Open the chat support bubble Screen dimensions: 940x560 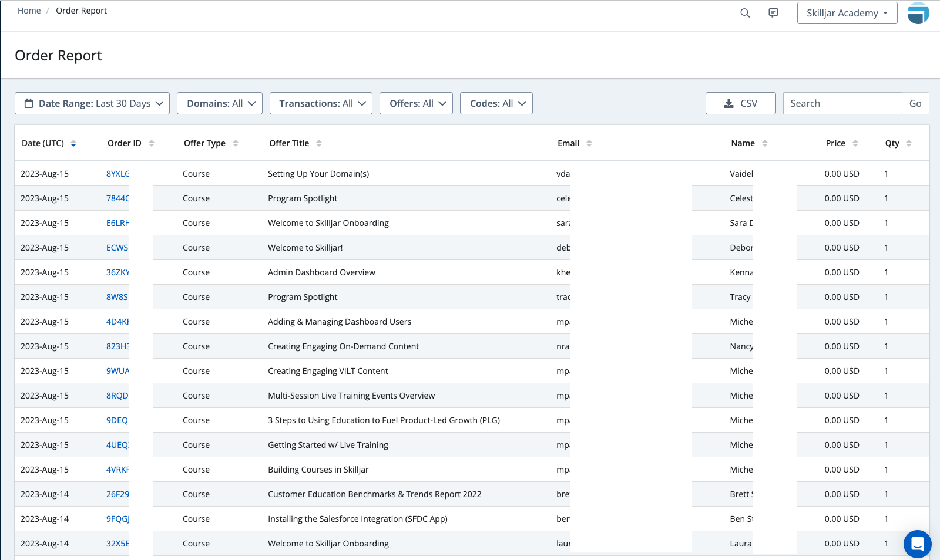tap(917, 544)
